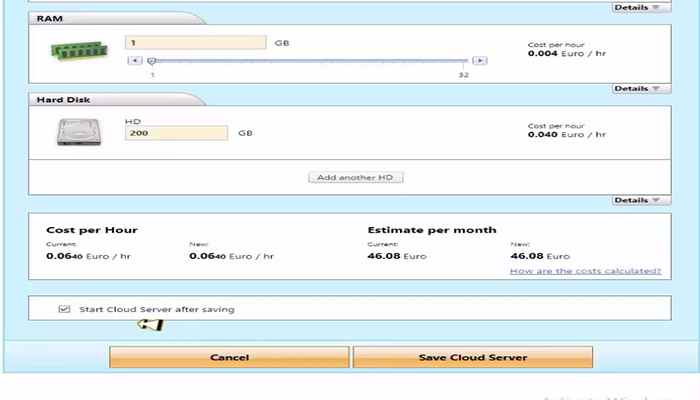Screen dimensions: 700x400
Task: Click the RAM cost 0.004 Euro / hr
Action: click(567, 54)
